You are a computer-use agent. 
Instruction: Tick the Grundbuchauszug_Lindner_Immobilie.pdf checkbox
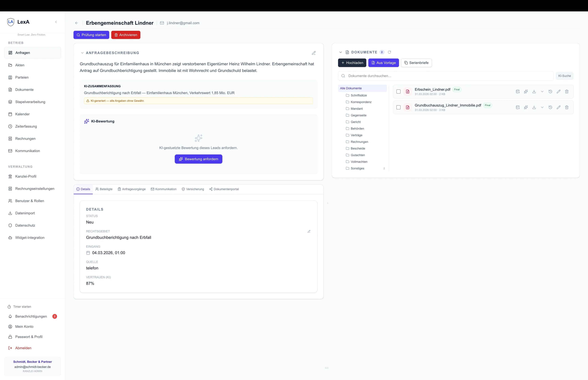[398, 107]
